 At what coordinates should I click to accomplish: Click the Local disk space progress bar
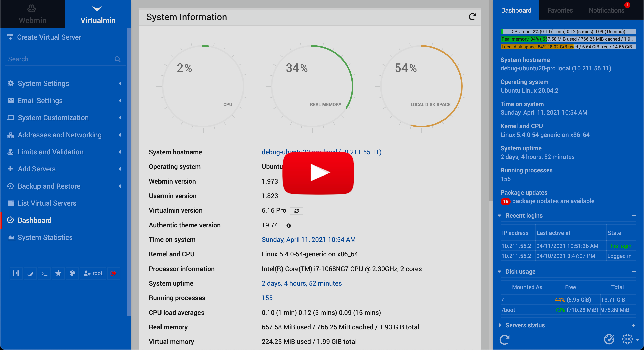click(x=568, y=47)
